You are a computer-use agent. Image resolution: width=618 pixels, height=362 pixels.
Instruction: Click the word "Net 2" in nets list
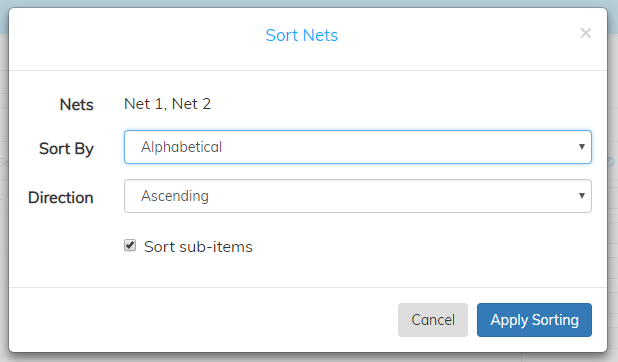pos(192,104)
